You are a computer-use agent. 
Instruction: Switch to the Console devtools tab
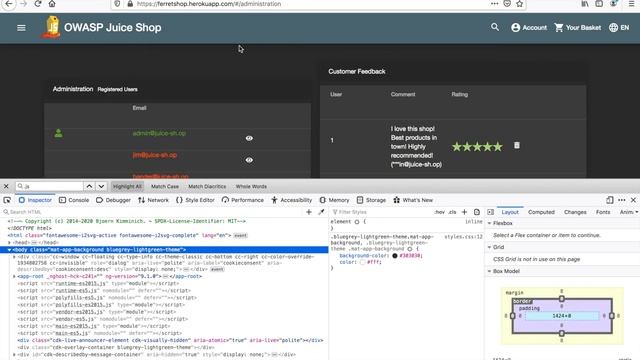pos(74,200)
